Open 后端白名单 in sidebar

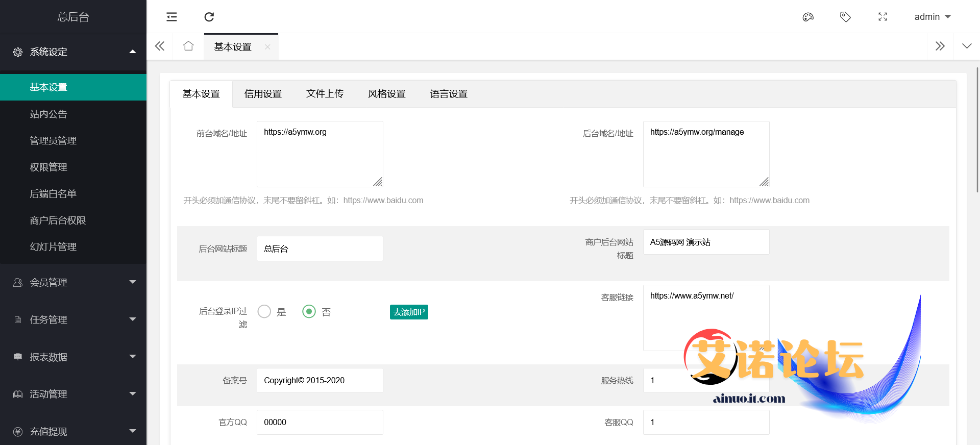[73, 193]
